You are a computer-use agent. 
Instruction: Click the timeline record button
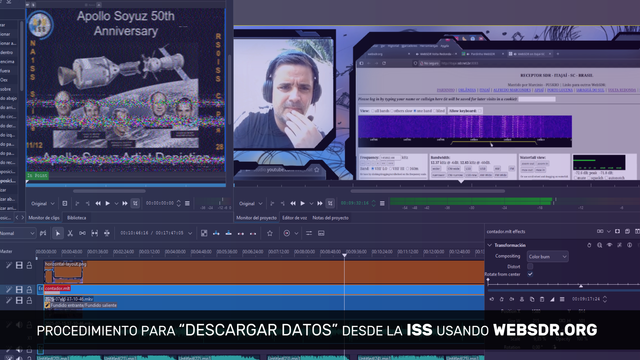coord(287,233)
